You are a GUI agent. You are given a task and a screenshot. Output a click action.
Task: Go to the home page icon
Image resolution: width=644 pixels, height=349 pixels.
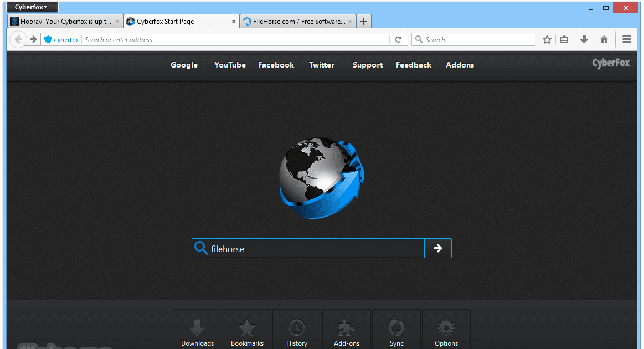point(604,39)
